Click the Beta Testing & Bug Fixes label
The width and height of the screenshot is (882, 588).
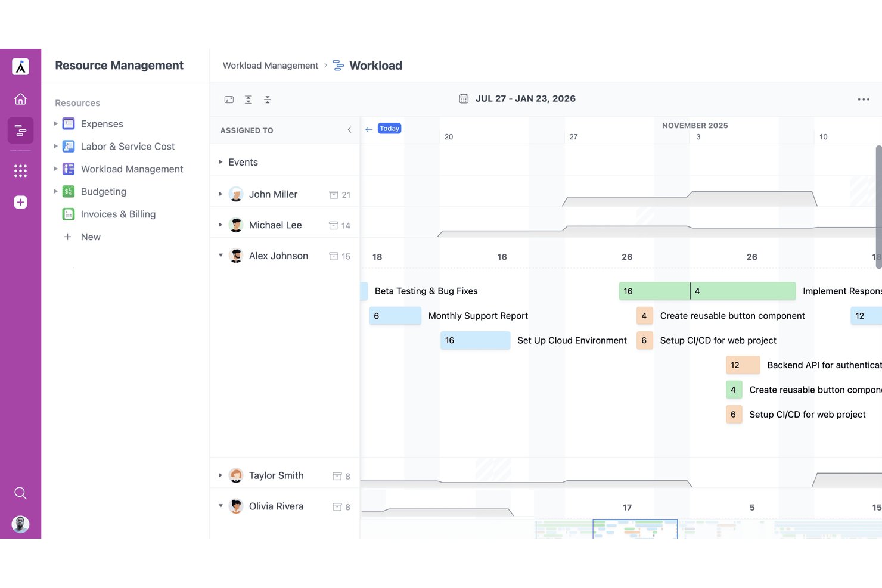[426, 291]
